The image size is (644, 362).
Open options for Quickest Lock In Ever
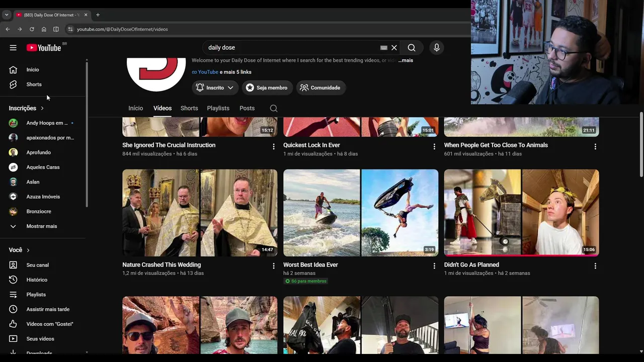(435, 146)
